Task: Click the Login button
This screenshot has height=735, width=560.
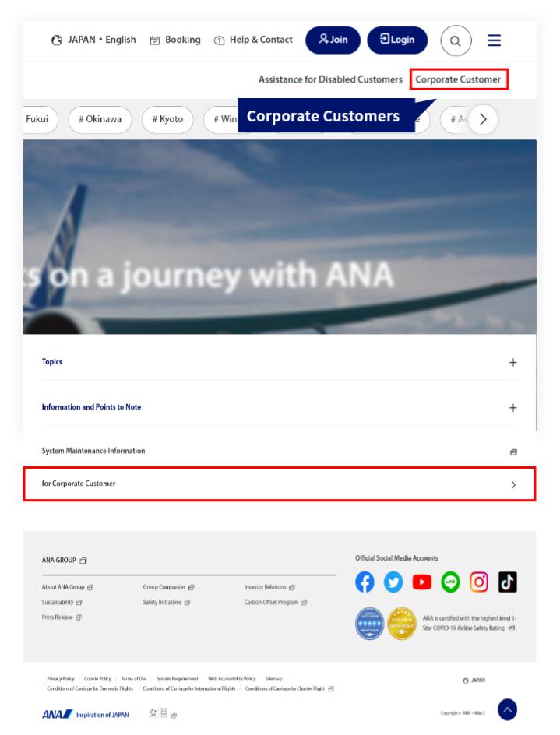Action: pyautogui.click(x=397, y=40)
